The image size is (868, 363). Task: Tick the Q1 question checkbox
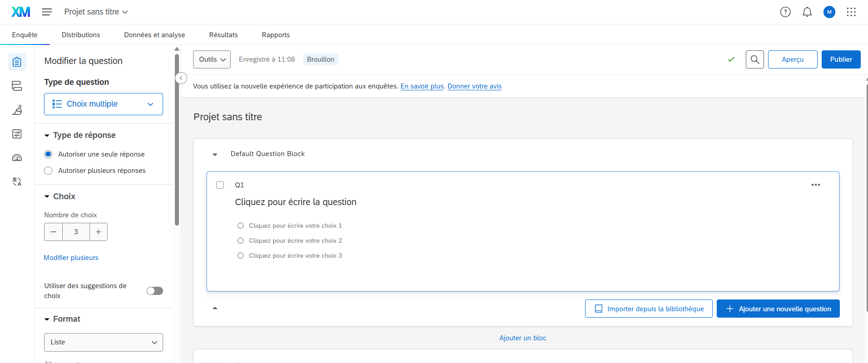click(220, 185)
